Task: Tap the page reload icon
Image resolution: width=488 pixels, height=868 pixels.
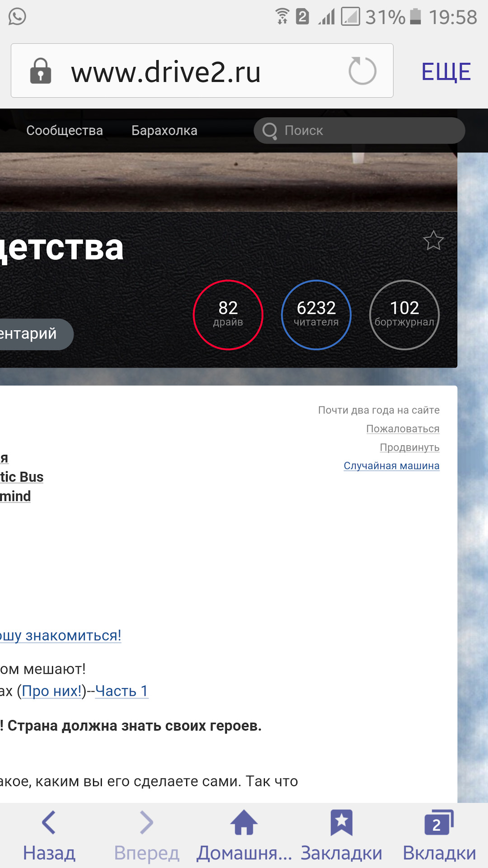Action: click(362, 71)
